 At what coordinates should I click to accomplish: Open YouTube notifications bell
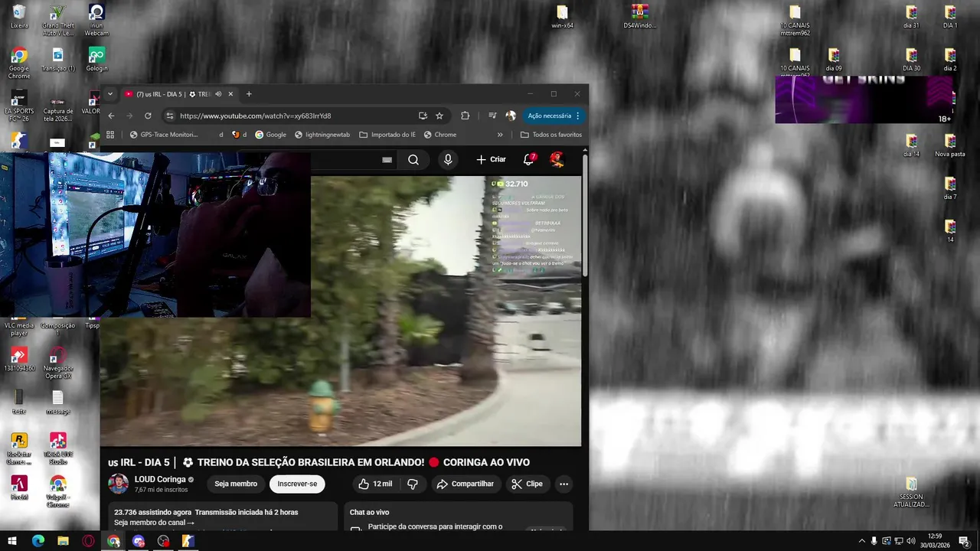(528, 159)
